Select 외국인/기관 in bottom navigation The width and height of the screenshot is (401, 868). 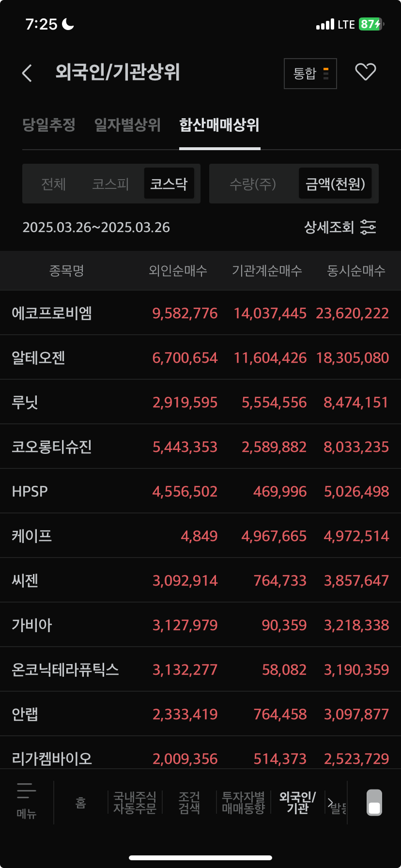point(297,803)
